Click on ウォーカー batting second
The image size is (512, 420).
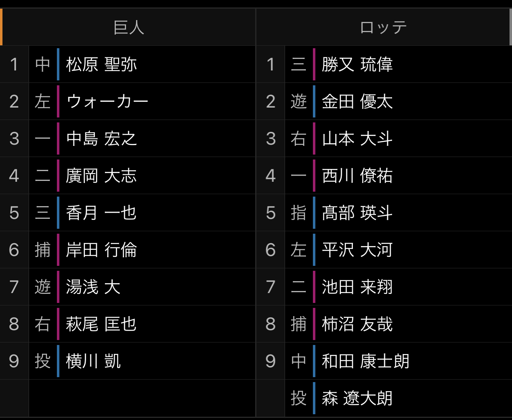coord(107,101)
